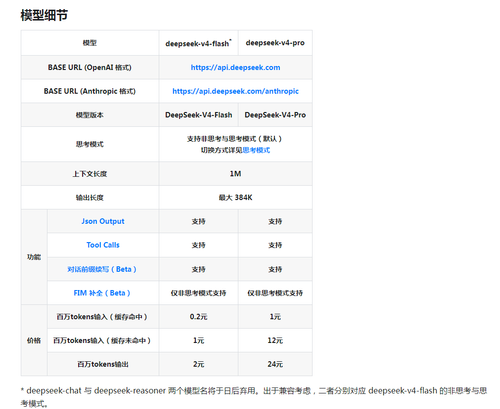This screenshot has height=409, width=500.
Task: Click the BASE URL (OpenAI 格式) label
Action: 90,67
